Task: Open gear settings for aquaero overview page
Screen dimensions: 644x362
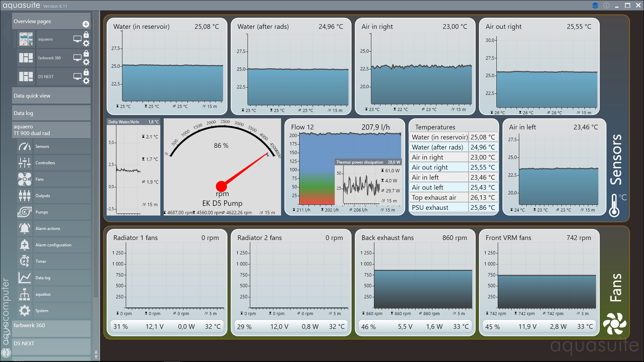Action: (86, 43)
